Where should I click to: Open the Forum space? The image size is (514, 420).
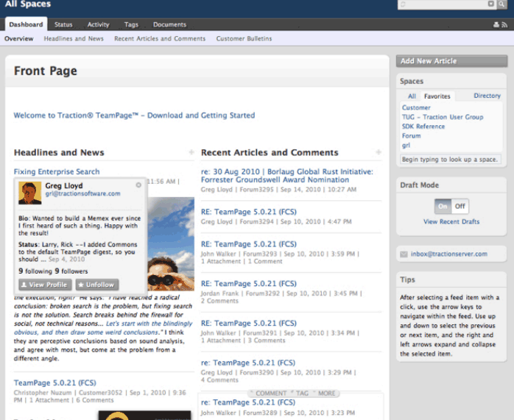[411, 136]
